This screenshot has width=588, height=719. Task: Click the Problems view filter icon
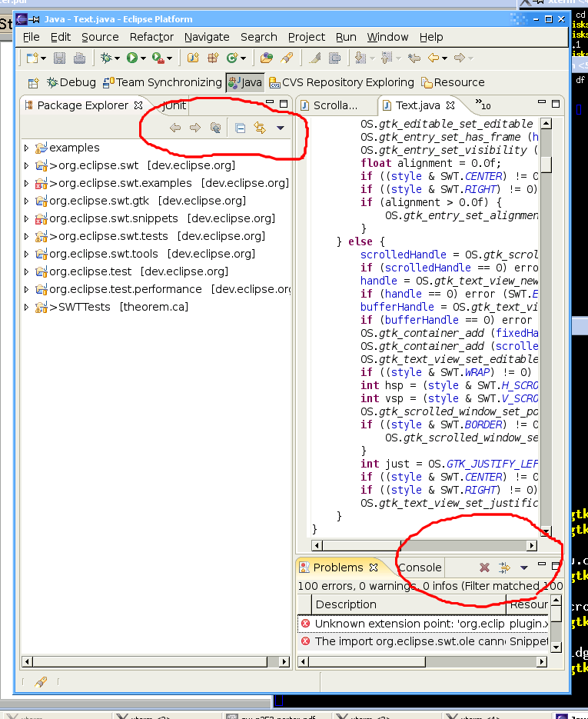click(504, 568)
